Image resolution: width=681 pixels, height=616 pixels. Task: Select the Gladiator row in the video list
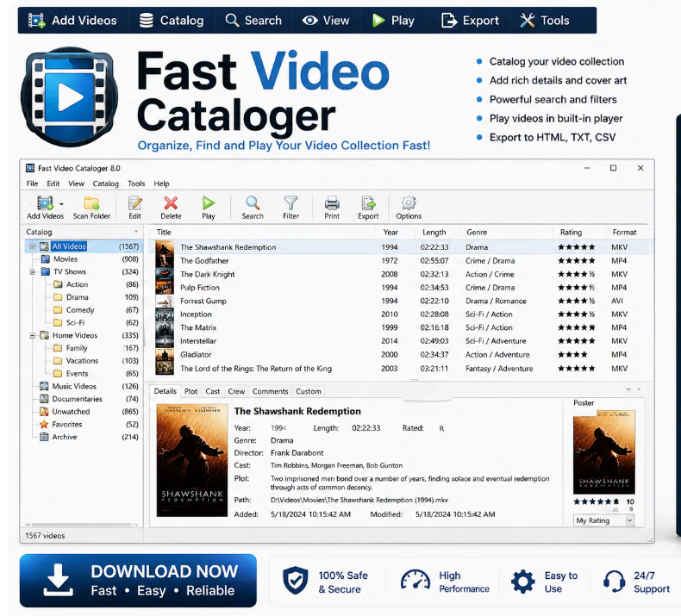pyautogui.click(x=400, y=354)
